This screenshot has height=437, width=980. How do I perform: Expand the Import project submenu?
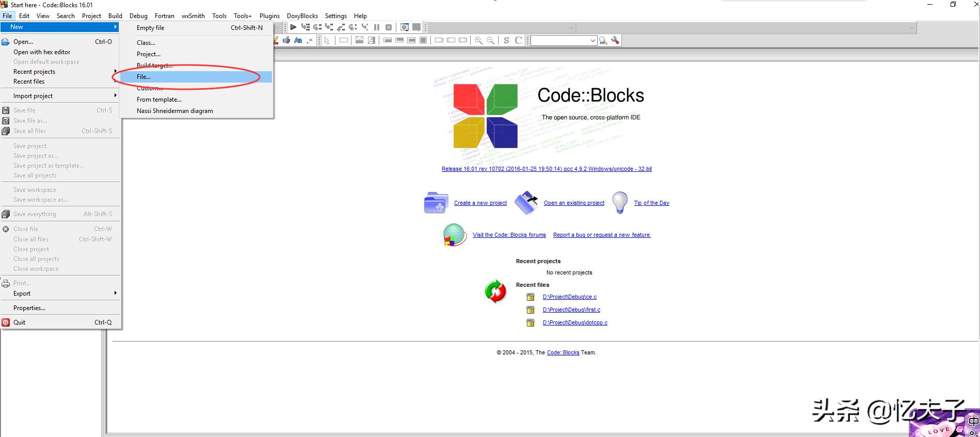[x=60, y=96]
